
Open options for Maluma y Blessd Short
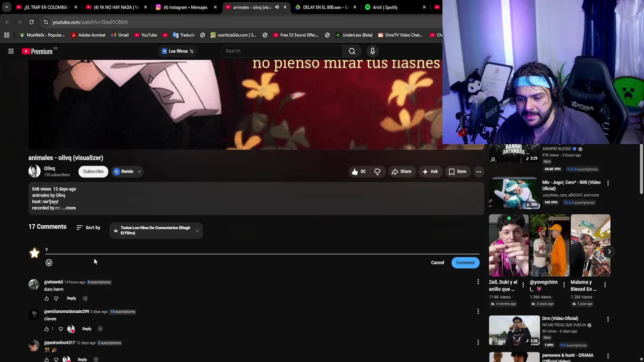(x=605, y=285)
